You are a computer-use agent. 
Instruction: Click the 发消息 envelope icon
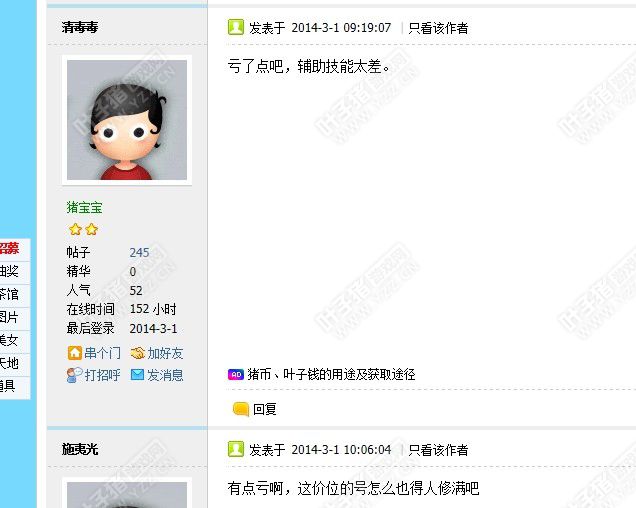click(138, 375)
